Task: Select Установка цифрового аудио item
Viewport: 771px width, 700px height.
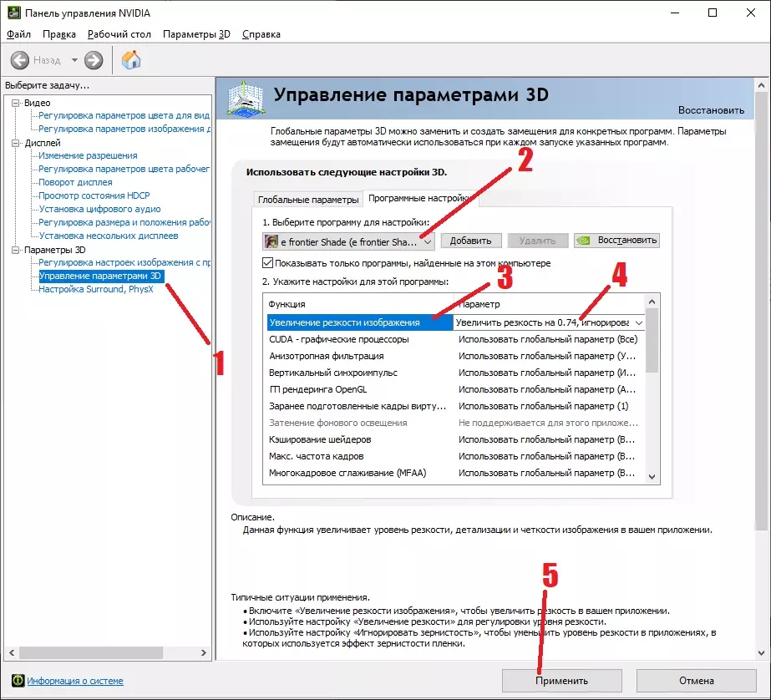Action: [x=99, y=209]
